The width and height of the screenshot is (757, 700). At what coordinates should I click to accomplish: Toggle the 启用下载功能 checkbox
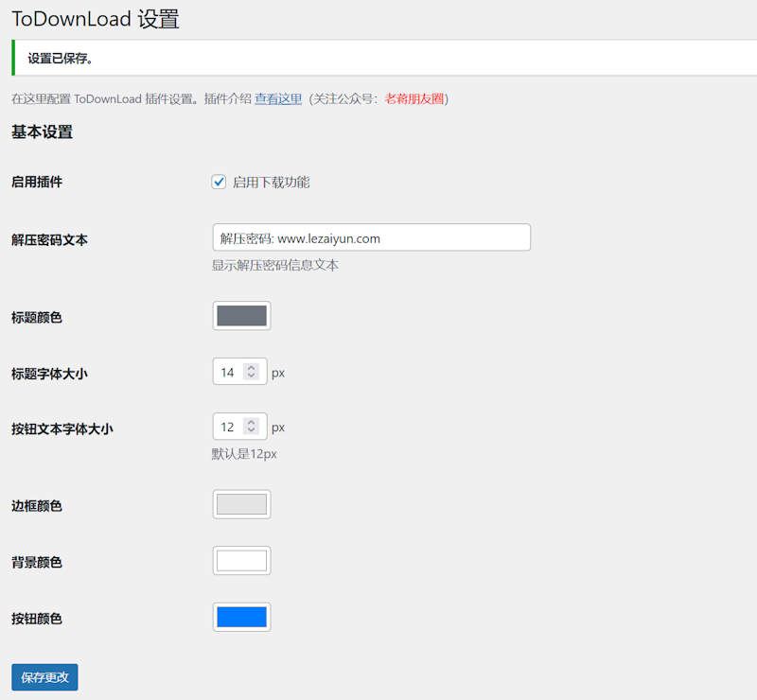(x=219, y=182)
